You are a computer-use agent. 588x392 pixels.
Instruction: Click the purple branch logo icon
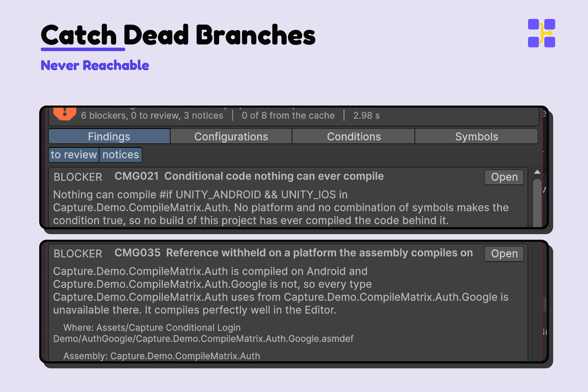541,33
